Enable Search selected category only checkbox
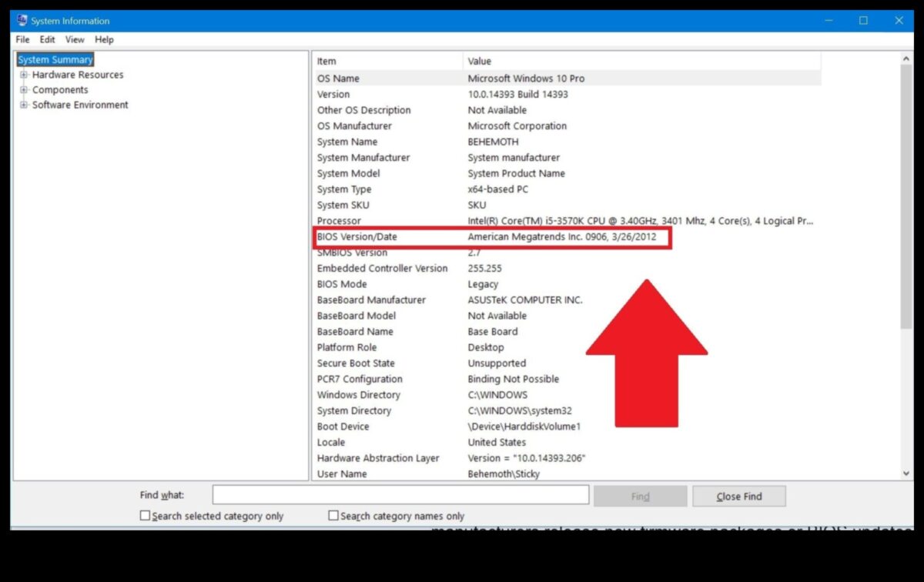This screenshot has width=924, height=582. pos(145,516)
